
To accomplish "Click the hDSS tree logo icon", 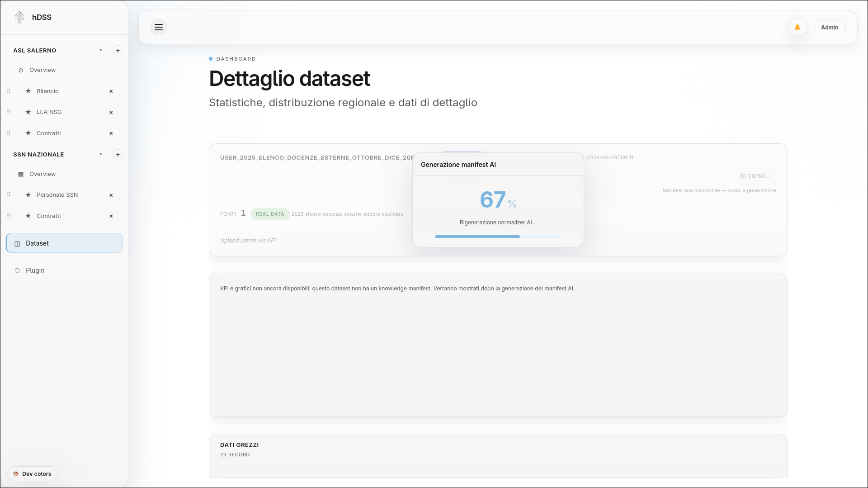I will click(19, 17).
